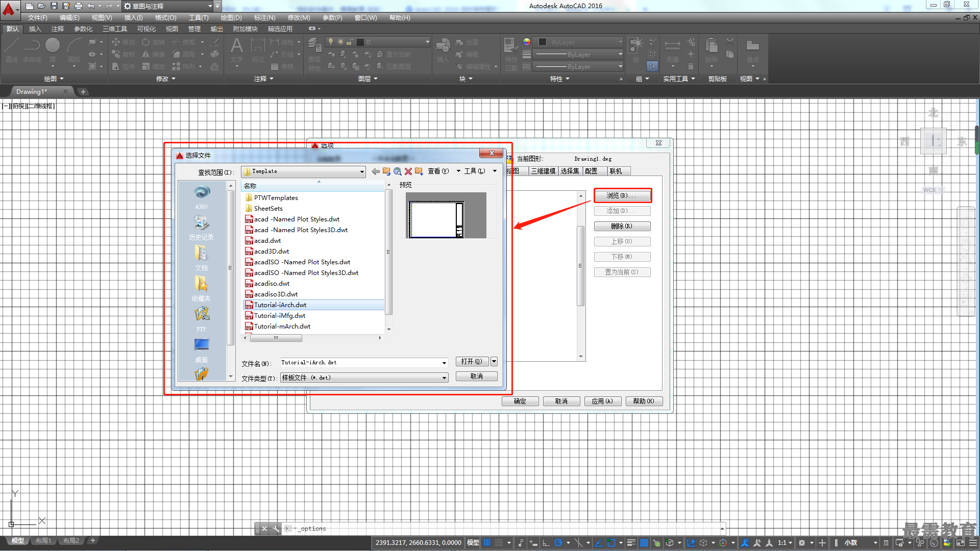This screenshot has width=980, height=551.
Task: Click 确定 in the options dialog
Action: click(520, 402)
